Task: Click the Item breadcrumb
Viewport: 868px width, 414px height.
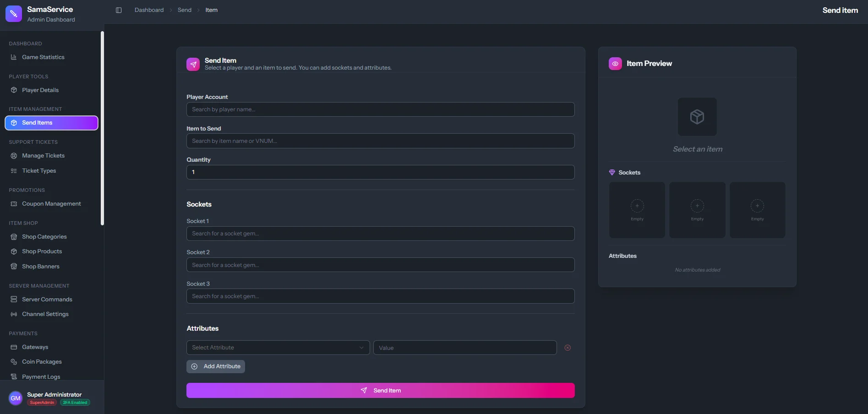Action: tap(211, 10)
